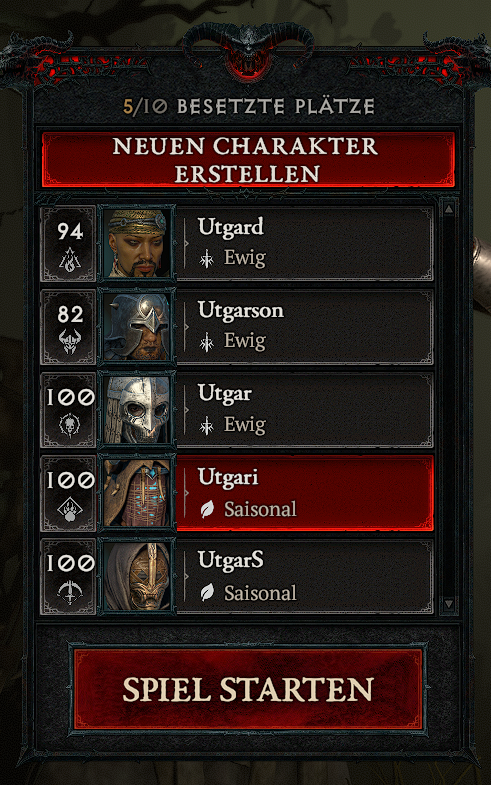The height and width of the screenshot is (785, 491).
Task: Click the Ewig realm icon under Utgard
Action: coord(206,259)
